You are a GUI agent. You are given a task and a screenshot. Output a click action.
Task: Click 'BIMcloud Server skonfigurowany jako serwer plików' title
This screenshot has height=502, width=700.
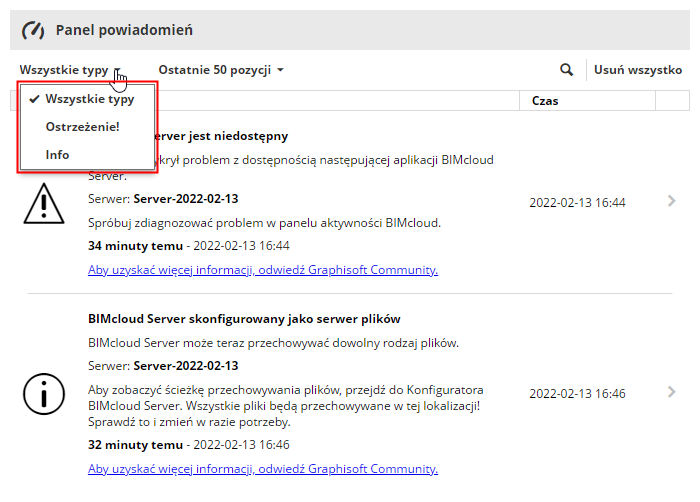click(244, 319)
